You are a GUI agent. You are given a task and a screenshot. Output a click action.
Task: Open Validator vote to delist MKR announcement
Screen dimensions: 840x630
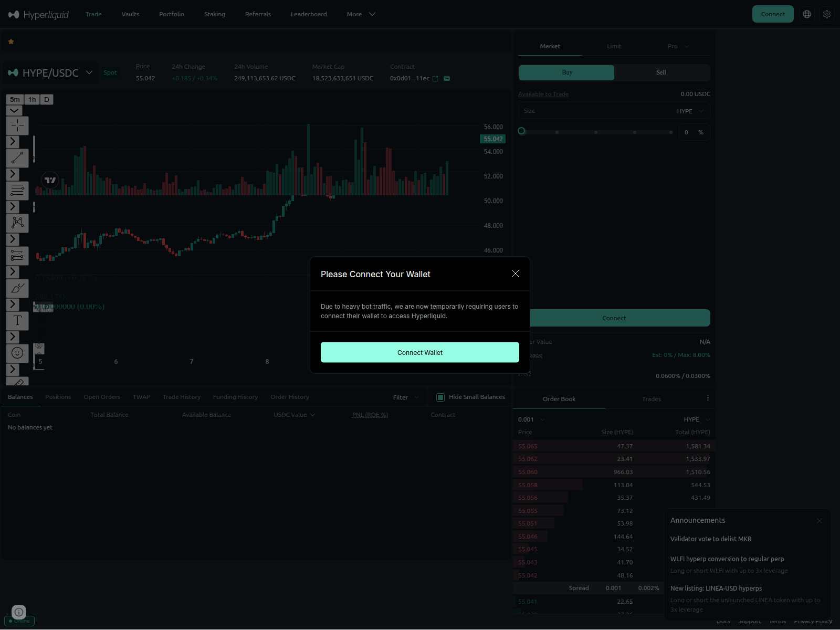pyautogui.click(x=711, y=539)
